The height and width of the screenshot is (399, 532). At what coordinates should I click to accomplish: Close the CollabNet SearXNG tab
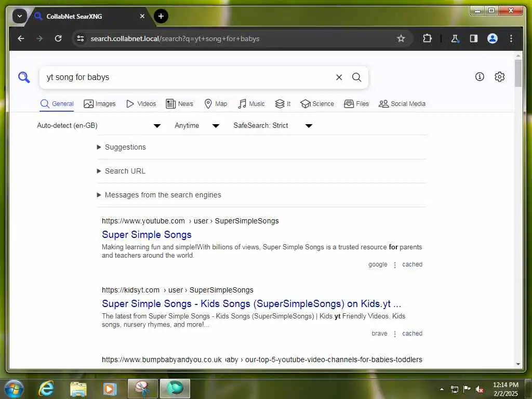142,16
